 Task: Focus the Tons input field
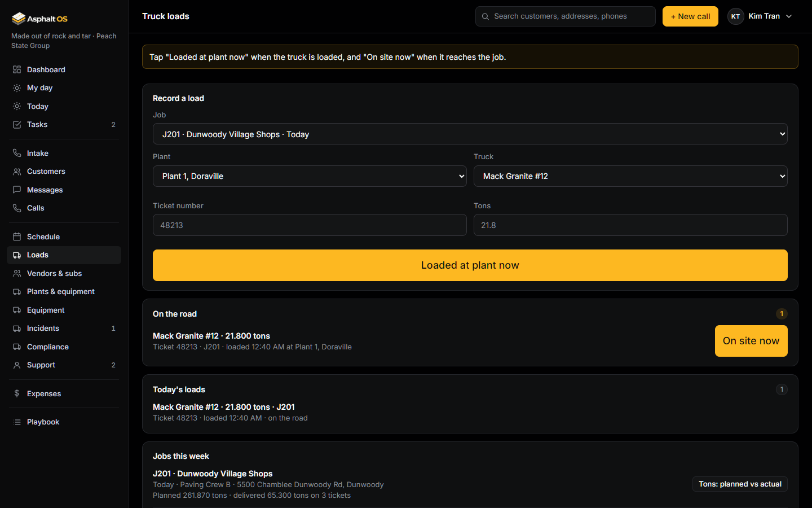[630, 225]
